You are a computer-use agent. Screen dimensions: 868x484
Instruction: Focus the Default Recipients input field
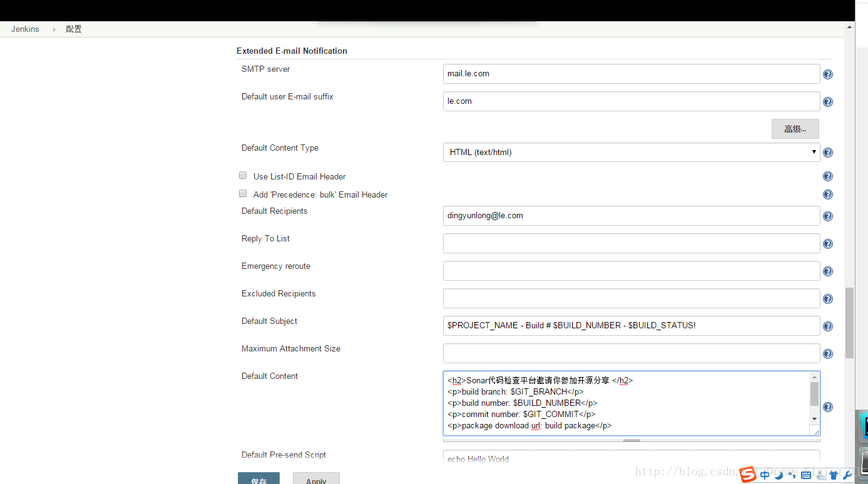[x=631, y=216]
